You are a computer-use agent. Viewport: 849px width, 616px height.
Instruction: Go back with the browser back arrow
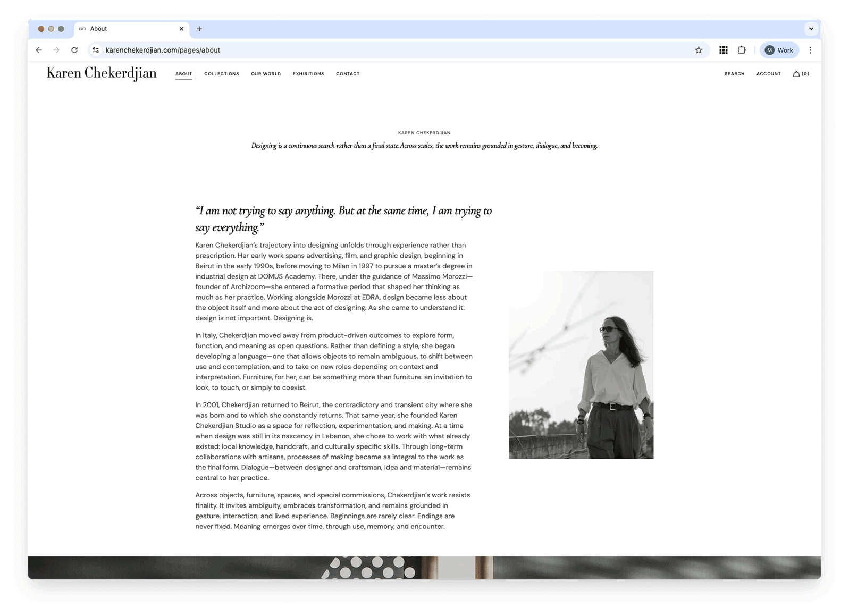coord(39,50)
